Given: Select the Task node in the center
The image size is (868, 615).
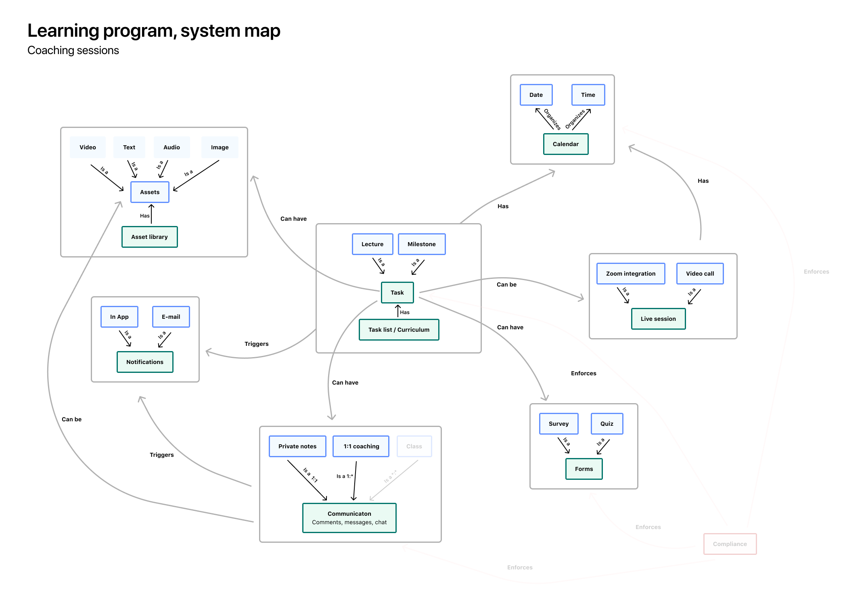Looking at the screenshot, I should pos(397,293).
